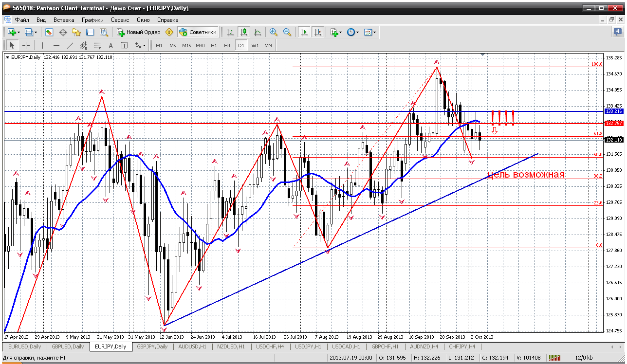Switch to the GBPJPY,Daily chart tab
Image resolution: width=627 pixels, height=364 pixels.
[152, 346]
